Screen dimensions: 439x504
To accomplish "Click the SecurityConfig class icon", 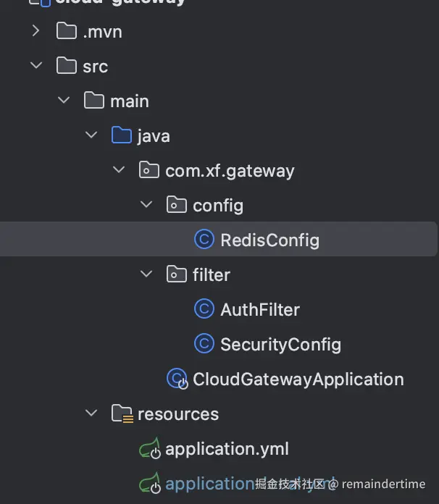I will point(204,344).
